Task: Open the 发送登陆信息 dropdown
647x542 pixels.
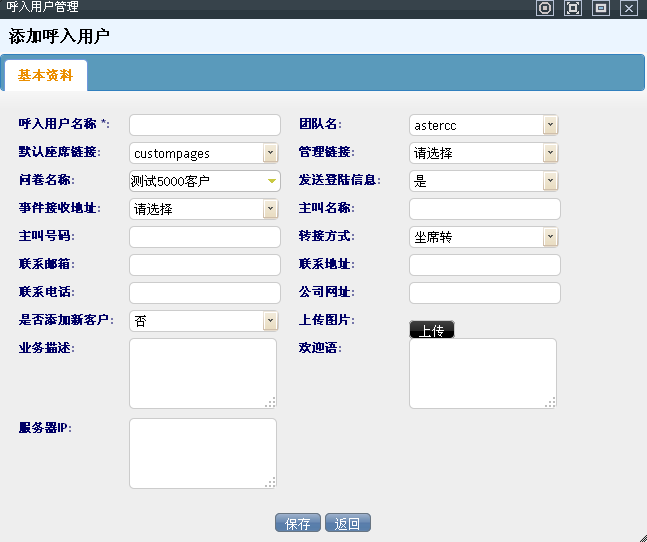Action: (550, 181)
